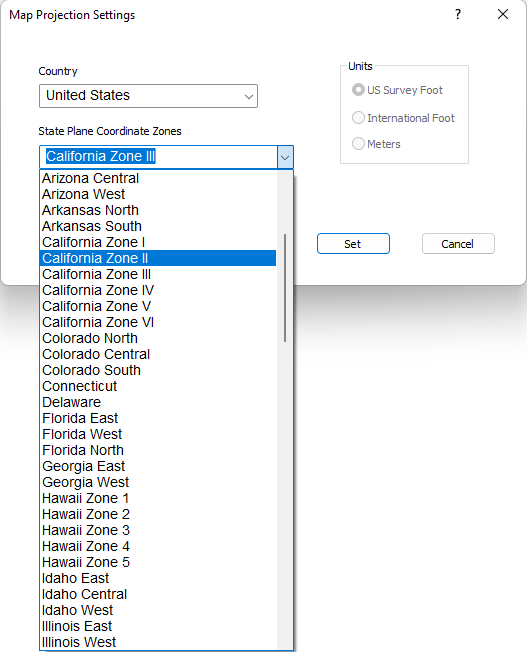Pick California Zone II from list
The image size is (527, 652).
[x=158, y=258]
